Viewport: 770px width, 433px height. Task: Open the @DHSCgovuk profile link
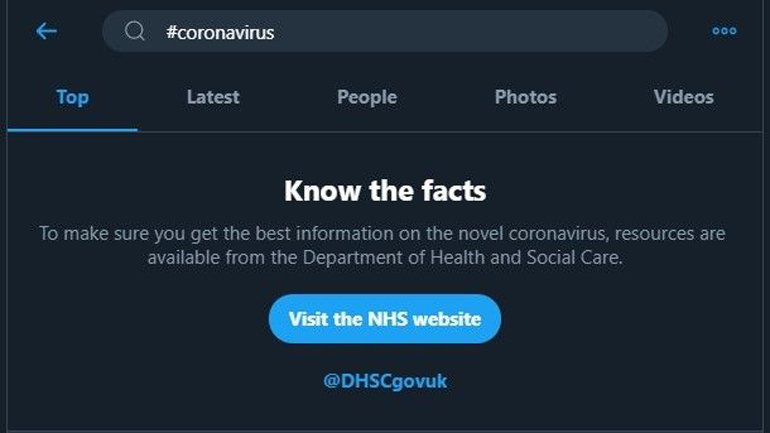click(385, 381)
